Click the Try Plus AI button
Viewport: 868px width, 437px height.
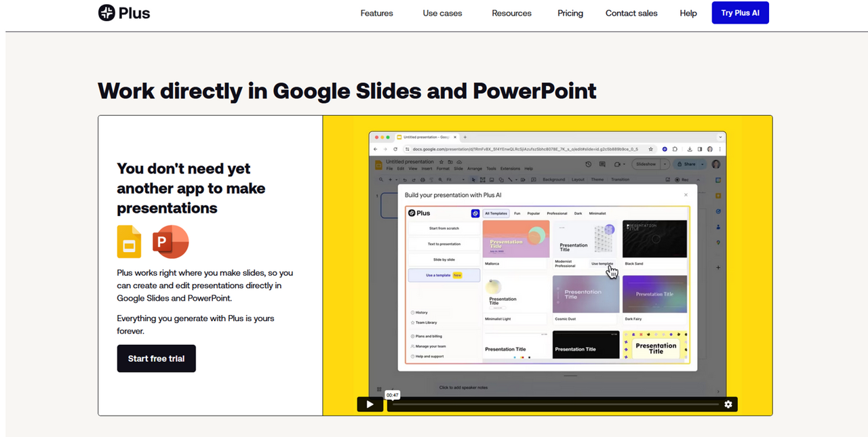[x=741, y=13]
